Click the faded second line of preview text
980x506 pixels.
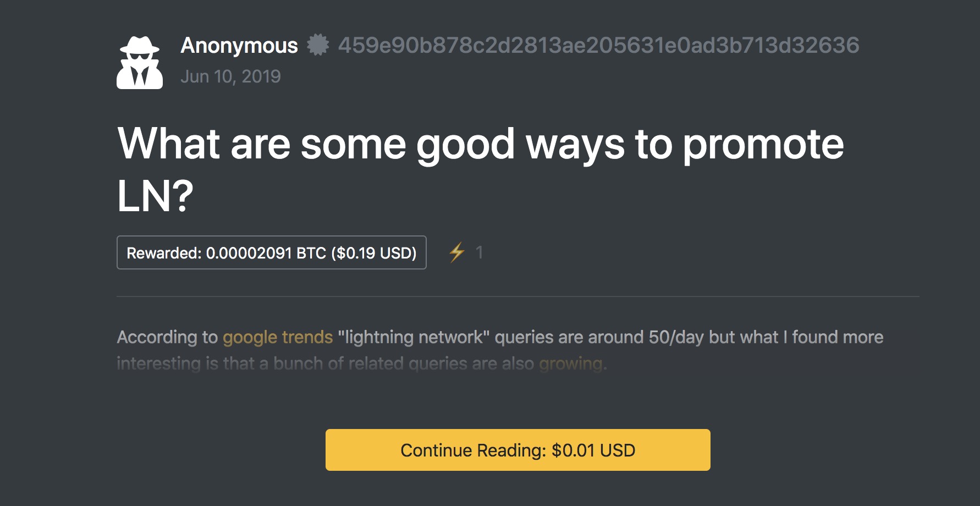click(x=362, y=364)
